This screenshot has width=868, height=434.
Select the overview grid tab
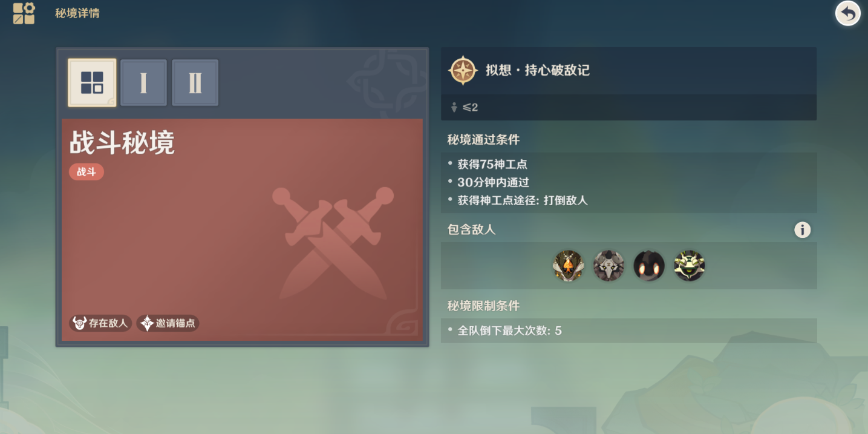tap(92, 83)
